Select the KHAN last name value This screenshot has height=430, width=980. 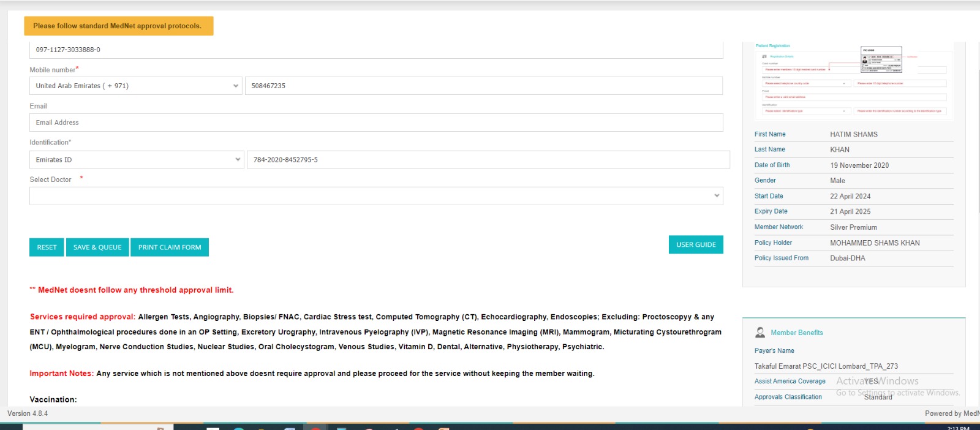click(840, 149)
